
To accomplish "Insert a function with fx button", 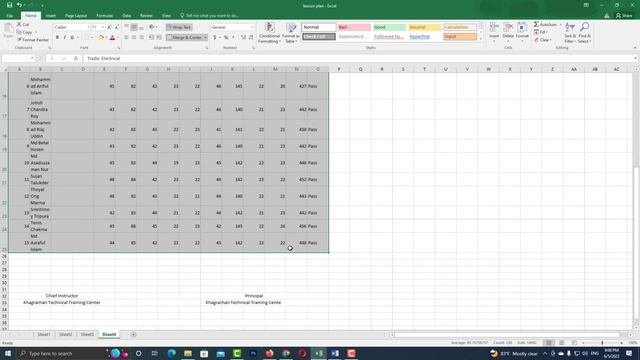I will point(76,58).
